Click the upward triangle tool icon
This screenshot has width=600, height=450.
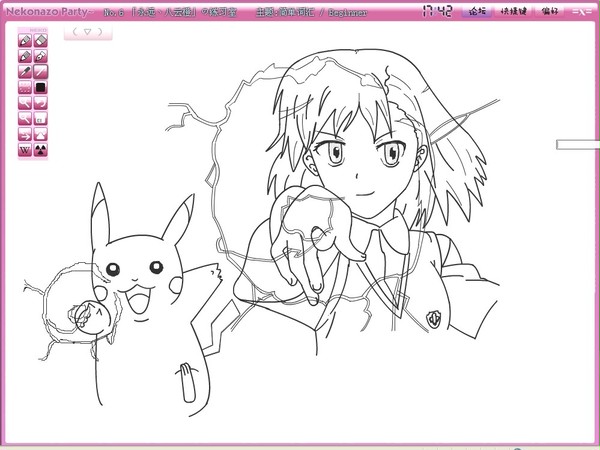click(41, 134)
